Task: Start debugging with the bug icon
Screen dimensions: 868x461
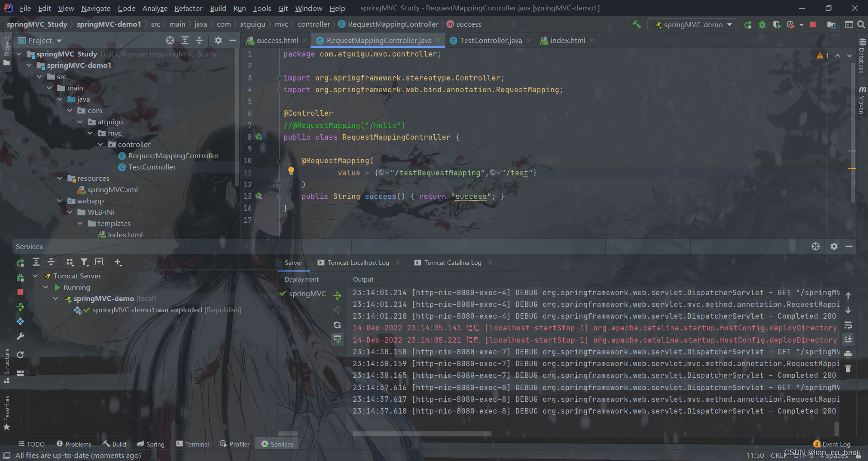Action: 762,24
